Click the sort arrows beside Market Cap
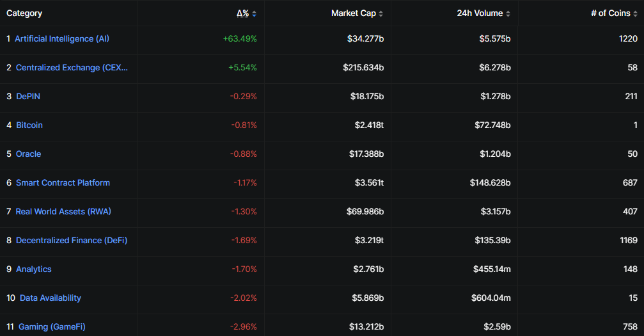The width and height of the screenshot is (644, 336). coord(381,13)
